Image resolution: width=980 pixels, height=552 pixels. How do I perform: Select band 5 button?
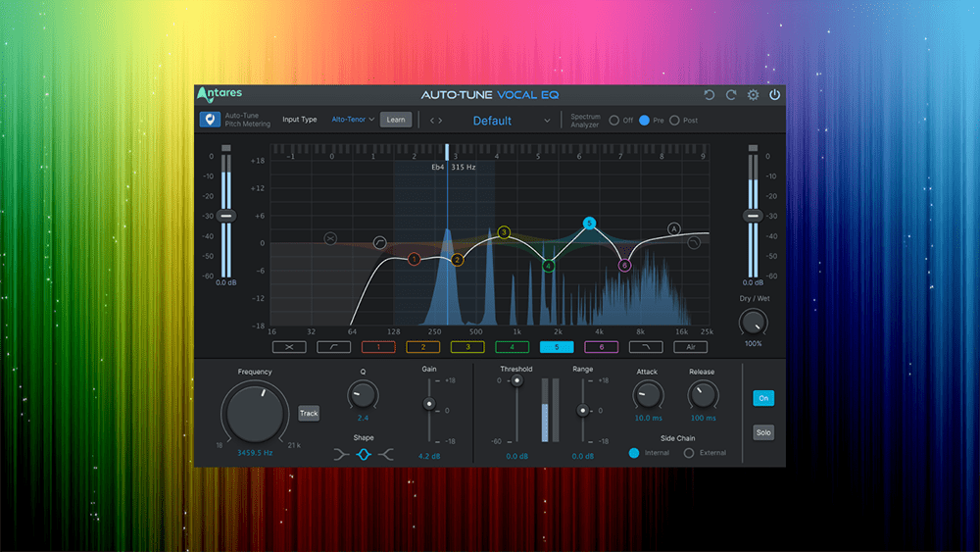click(x=557, y=347)
